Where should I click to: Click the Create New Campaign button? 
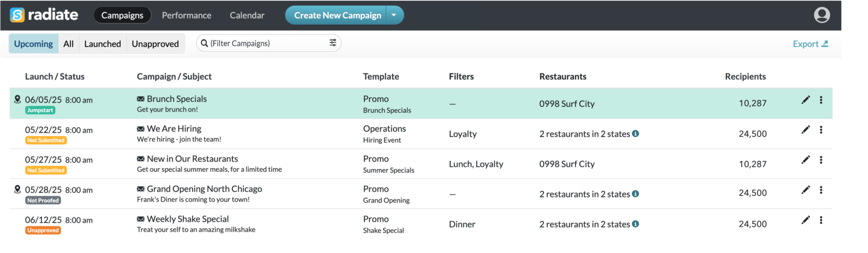(337, 15)
